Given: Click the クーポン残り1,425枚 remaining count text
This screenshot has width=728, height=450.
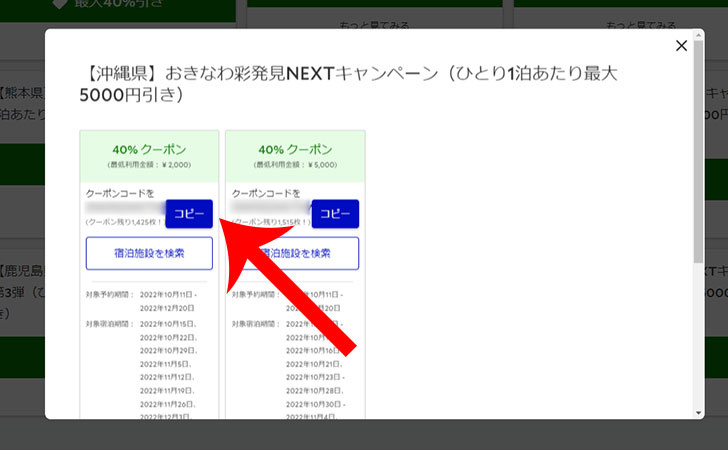Looking at the screenshot, I should point(124,222).
